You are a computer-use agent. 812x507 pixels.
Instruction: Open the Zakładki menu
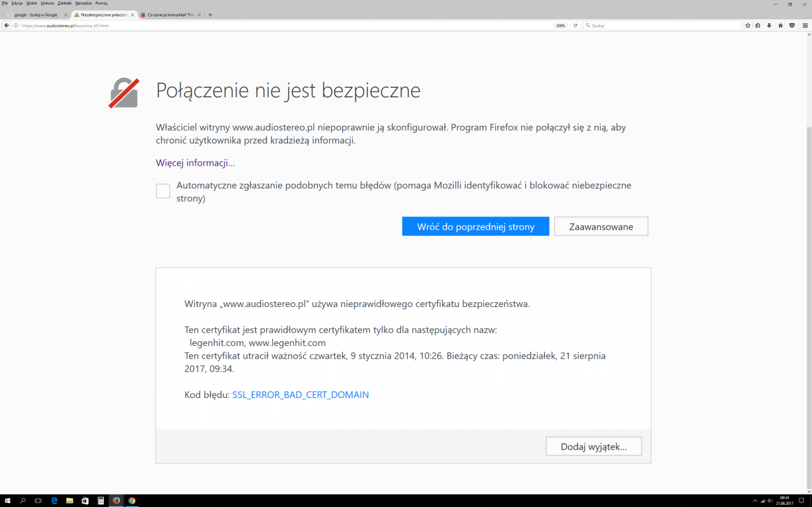point(65,3)
